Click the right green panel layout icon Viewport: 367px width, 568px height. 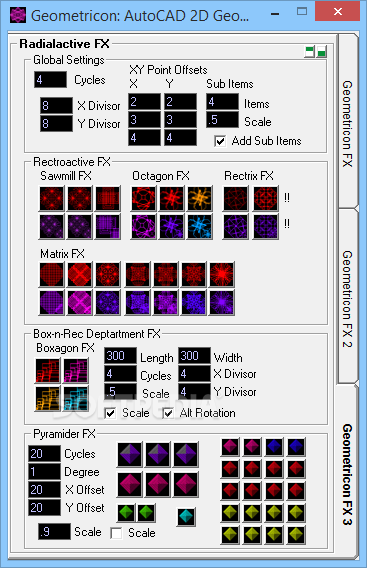(322, 52)
